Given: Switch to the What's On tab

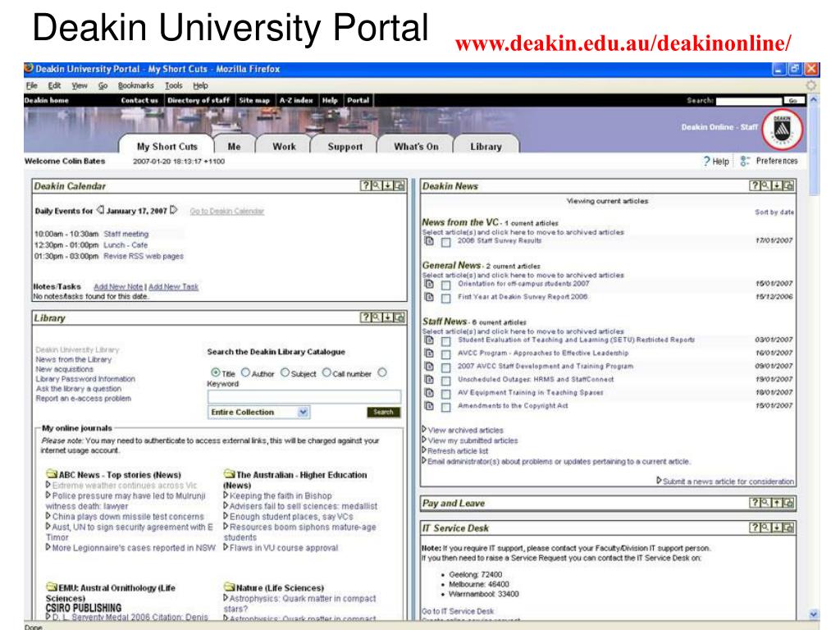Looking at the screenshot, I should click(x=416, y=146).
